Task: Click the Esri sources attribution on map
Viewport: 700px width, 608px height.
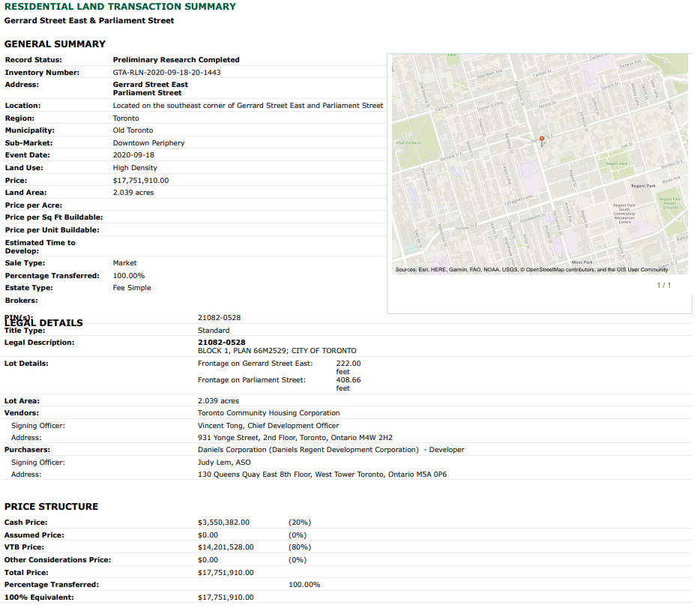Action: coord(531,270)
